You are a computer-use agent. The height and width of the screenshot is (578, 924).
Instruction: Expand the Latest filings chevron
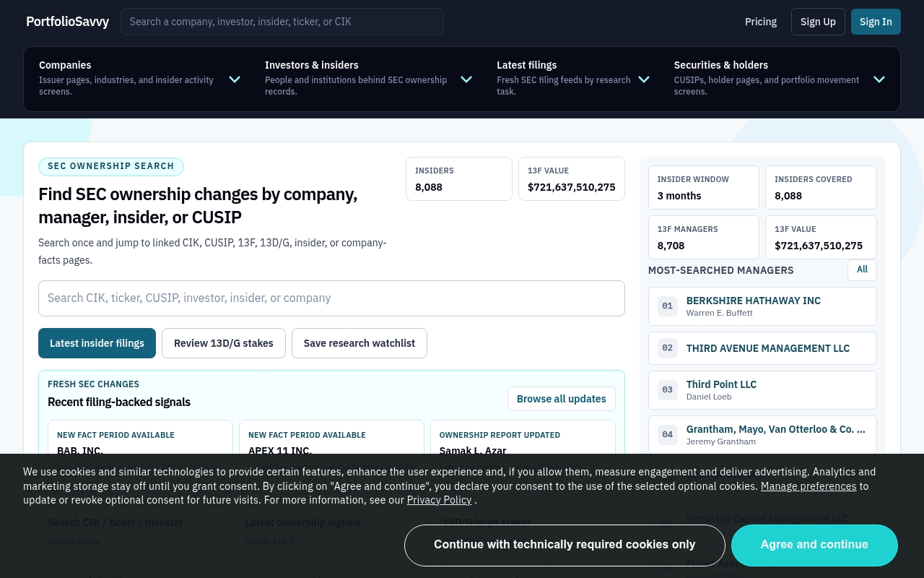click(644, 79)
